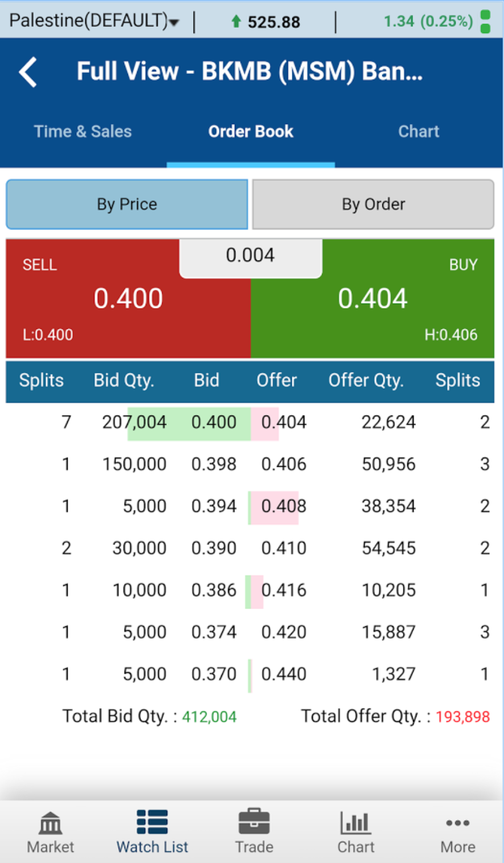The image size is (504, 863).
Task: Click offer quantity 15,887
Action: [389, 632]
